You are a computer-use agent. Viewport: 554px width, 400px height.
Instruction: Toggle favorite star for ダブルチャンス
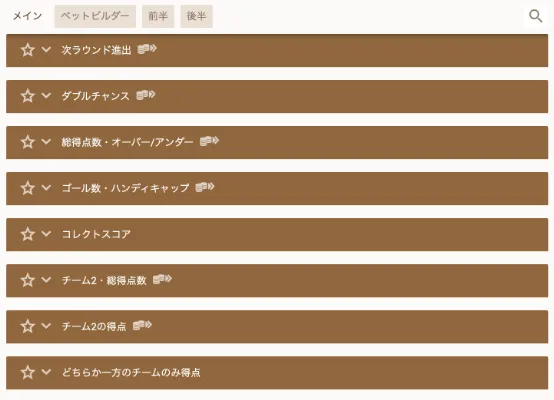click(28, 96)
